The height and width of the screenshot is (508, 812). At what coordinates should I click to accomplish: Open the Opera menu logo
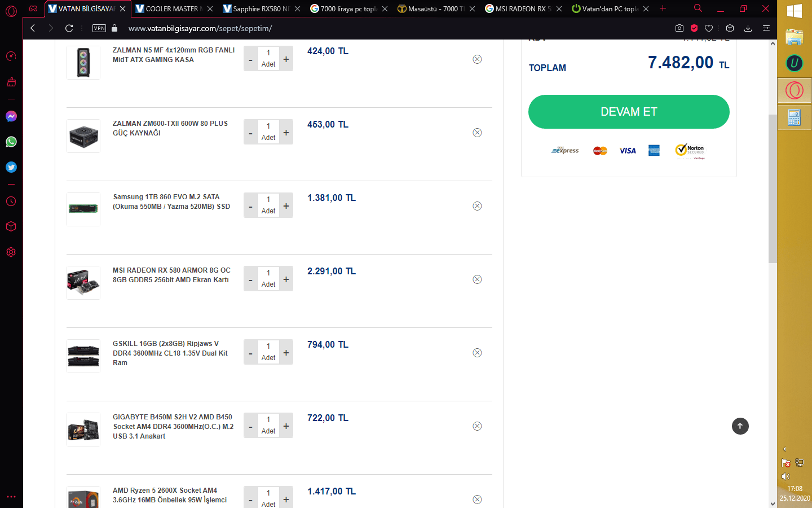click(x=11, y=11)
